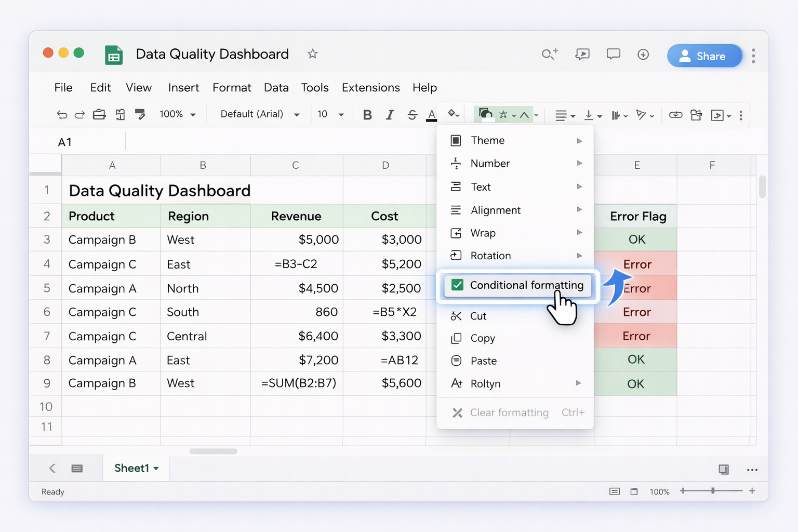Open the 100% zoom dropdown

click(x=178, y=114)
